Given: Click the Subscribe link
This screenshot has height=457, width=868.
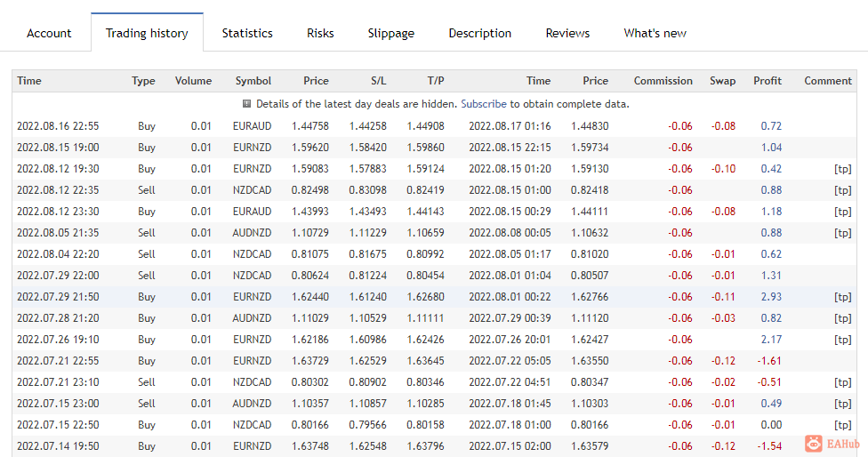Looking at the screenshot, I should [x=483, y=104].
